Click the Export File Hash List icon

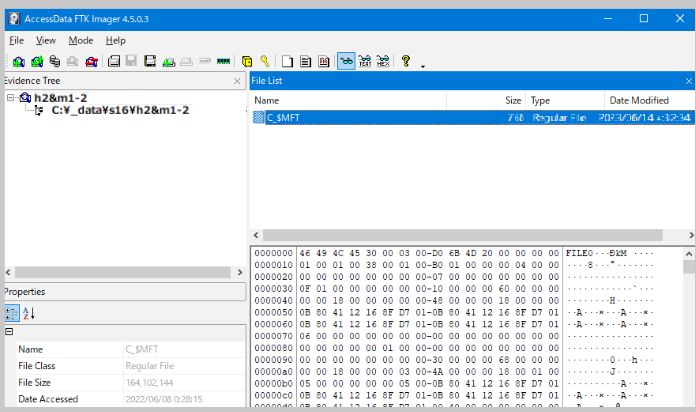click(305, 61)
